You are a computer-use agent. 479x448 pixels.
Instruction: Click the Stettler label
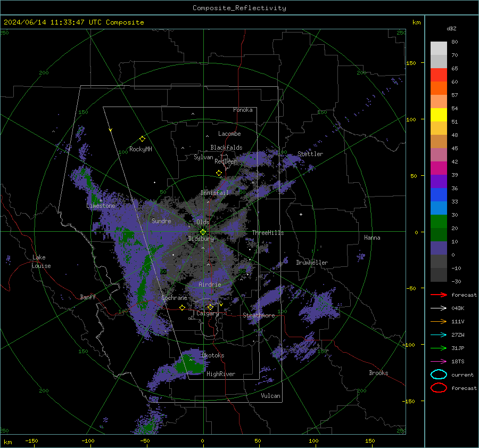point(310,154)
